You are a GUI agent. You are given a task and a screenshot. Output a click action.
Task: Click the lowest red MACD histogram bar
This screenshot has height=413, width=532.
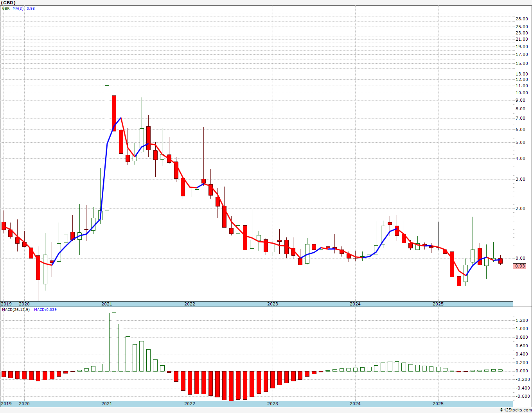click(x=231, y=386)
